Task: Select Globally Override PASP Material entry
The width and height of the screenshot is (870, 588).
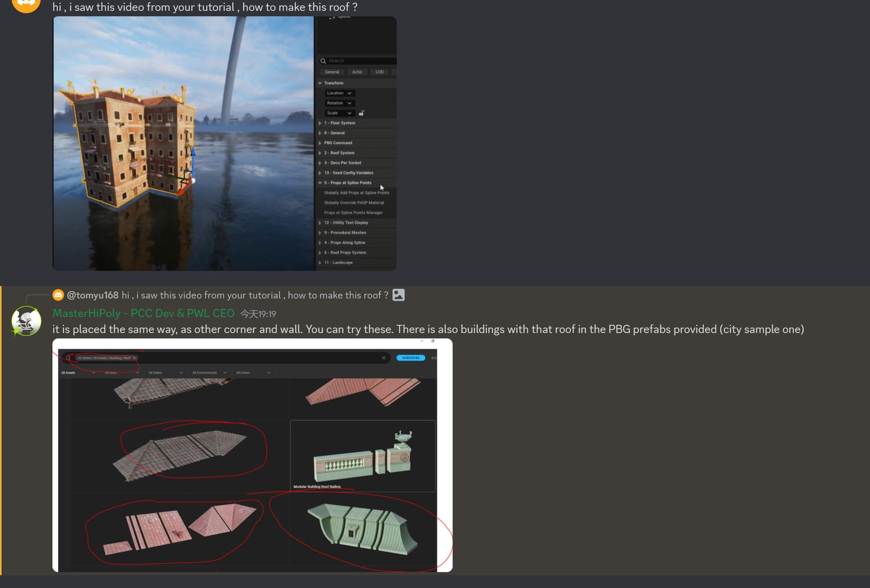Action: point(354,202)
